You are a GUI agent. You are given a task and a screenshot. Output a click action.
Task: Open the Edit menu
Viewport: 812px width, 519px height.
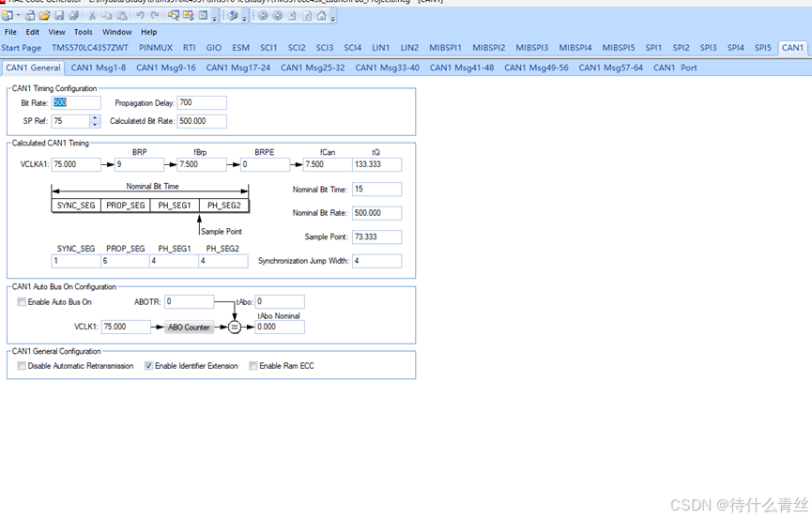pos(33,32)
